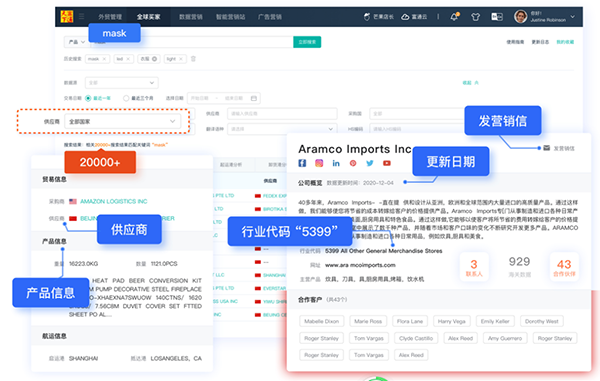This screenshot has width=600, height=381.
Task: Click the '43 合作伙伴' partners card
Action: pyautogui.click(x=564, y=267)
